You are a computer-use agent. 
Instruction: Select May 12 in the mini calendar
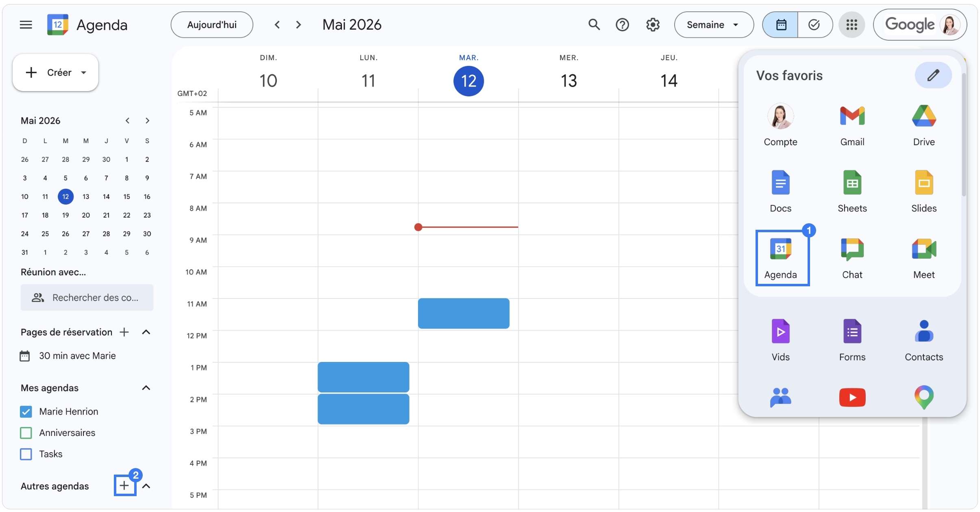point(65,196)
